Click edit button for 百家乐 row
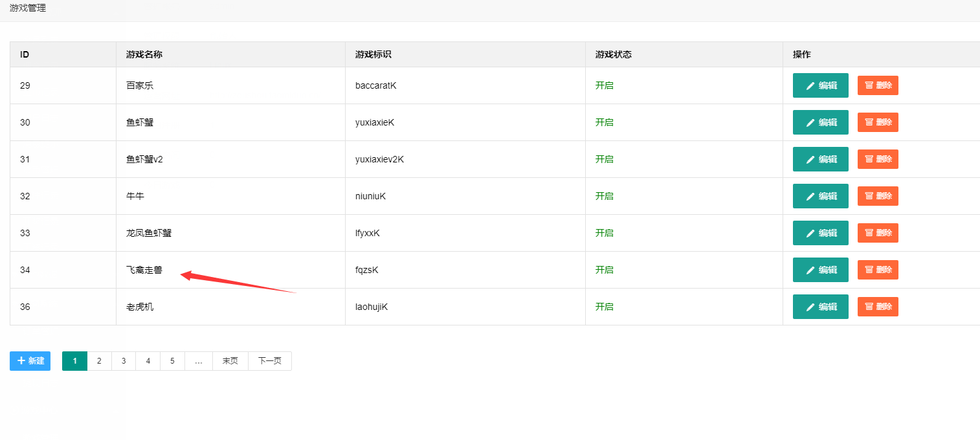Screen dimensions: 980x440 820,85
